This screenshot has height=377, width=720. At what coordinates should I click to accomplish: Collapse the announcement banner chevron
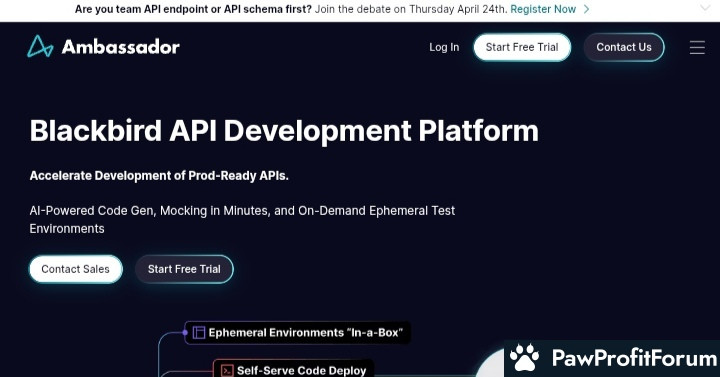(x=705, y=8)
